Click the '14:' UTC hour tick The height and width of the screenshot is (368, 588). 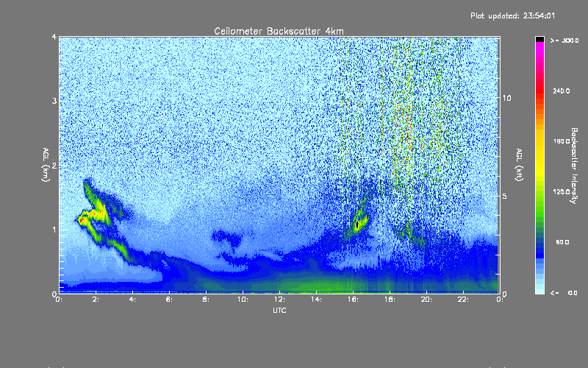point(317,300)
